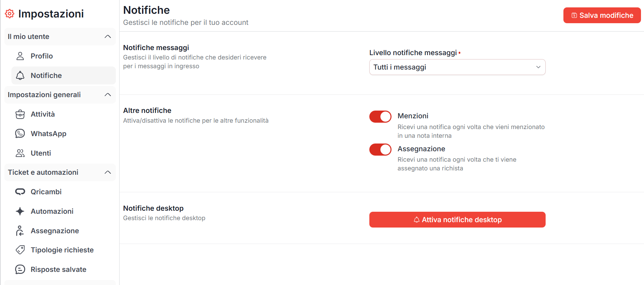
Task: Click the Notifiche bell icon in sidebar
Action: (20, 76)
